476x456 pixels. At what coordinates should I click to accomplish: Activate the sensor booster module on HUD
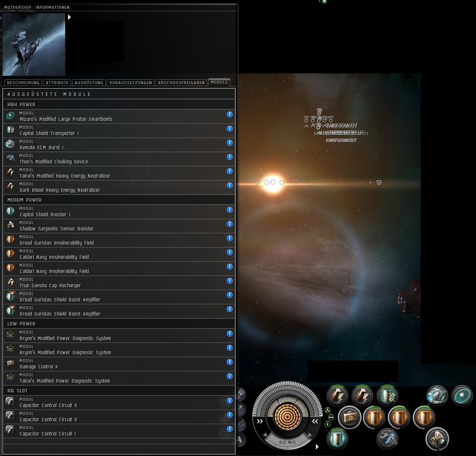(x=437, y=439)
